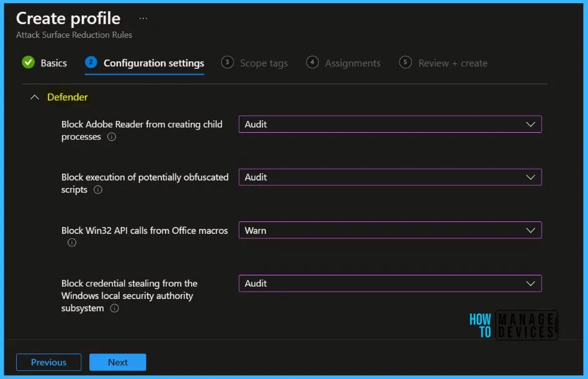Select the Configuration settings tab
588x379 pixels.
click(154, 63)
